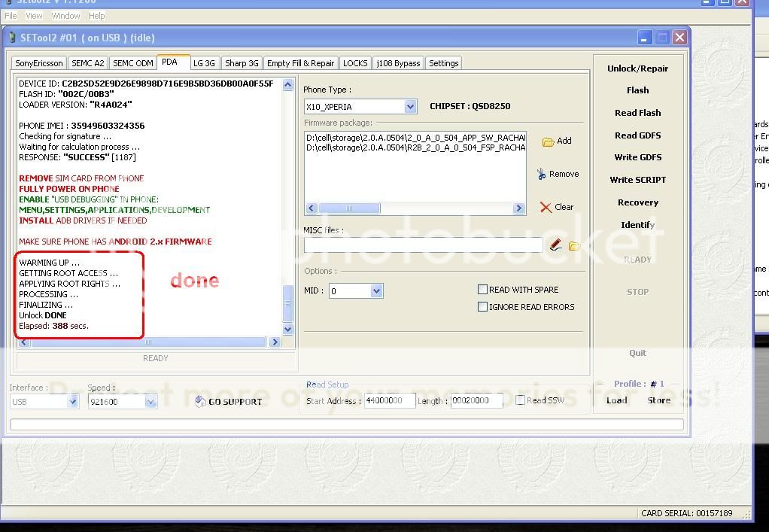Click the DEVICE ID line in log
This screenshot has height=532, width=769.
tap(146, 84)
